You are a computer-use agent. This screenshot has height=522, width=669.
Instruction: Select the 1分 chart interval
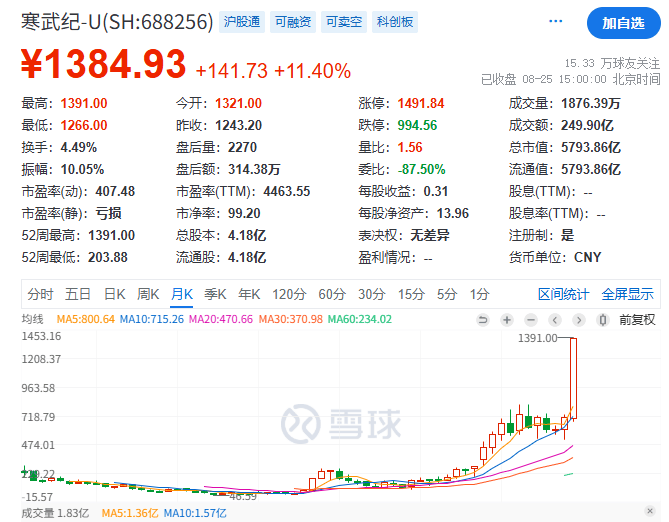pos(480,294)
